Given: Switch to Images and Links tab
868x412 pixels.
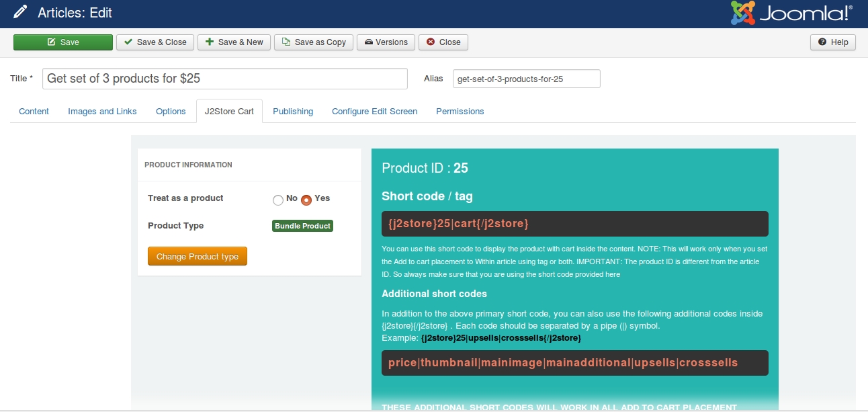Looking at the screenshot, I should 102,112.
